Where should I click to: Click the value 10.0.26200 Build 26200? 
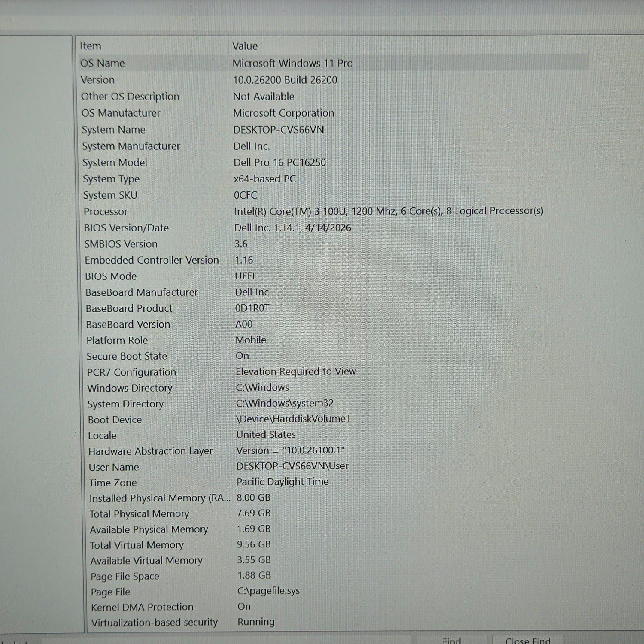[x=285, y=80]
